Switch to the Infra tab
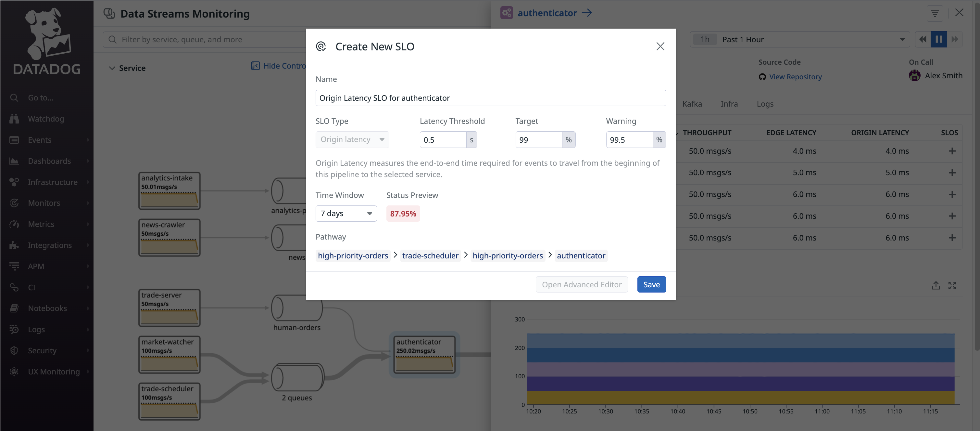The width and height of the screenshot is (980, 431). 729,104
